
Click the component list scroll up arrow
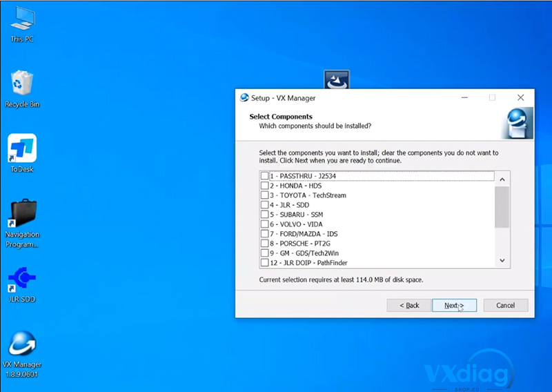pyautogui.click(x=502, y=179)
